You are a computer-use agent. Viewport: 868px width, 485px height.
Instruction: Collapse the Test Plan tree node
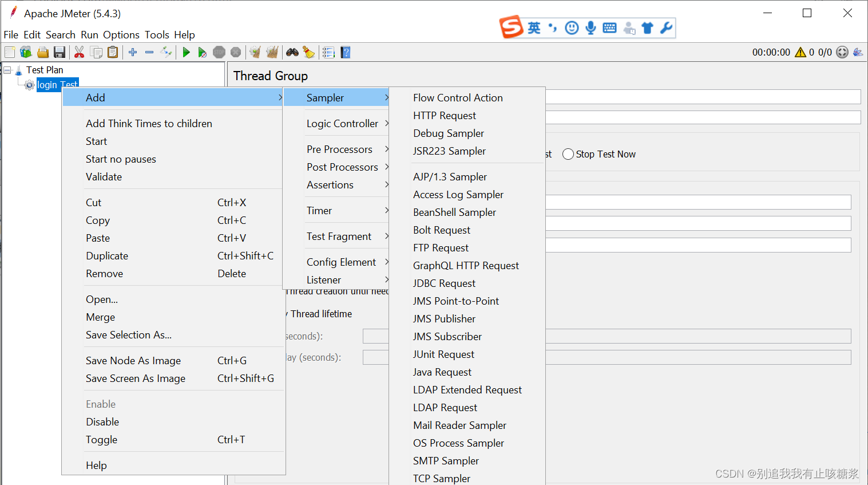click(x=7, y=70)
